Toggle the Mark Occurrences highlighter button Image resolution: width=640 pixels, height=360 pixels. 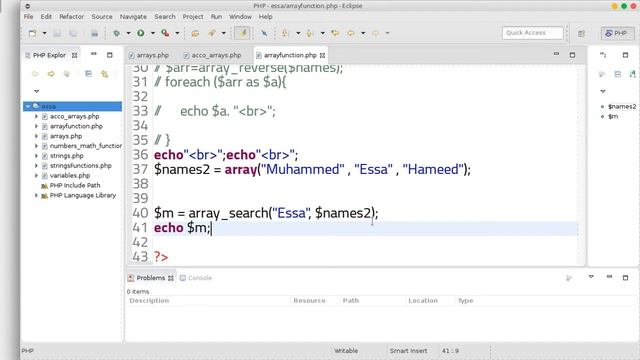(x=242, y=33)
